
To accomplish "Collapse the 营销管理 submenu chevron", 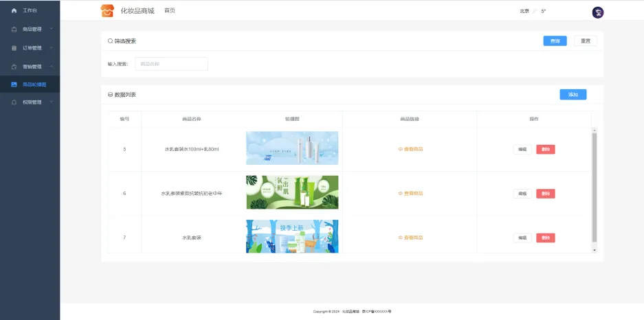I will click(51, 67).
